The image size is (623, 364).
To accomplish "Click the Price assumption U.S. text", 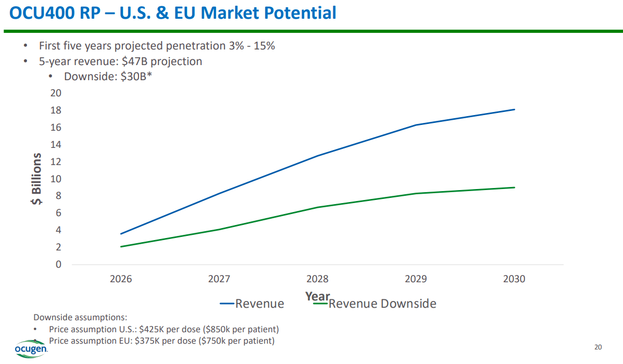I will (156, 329).
